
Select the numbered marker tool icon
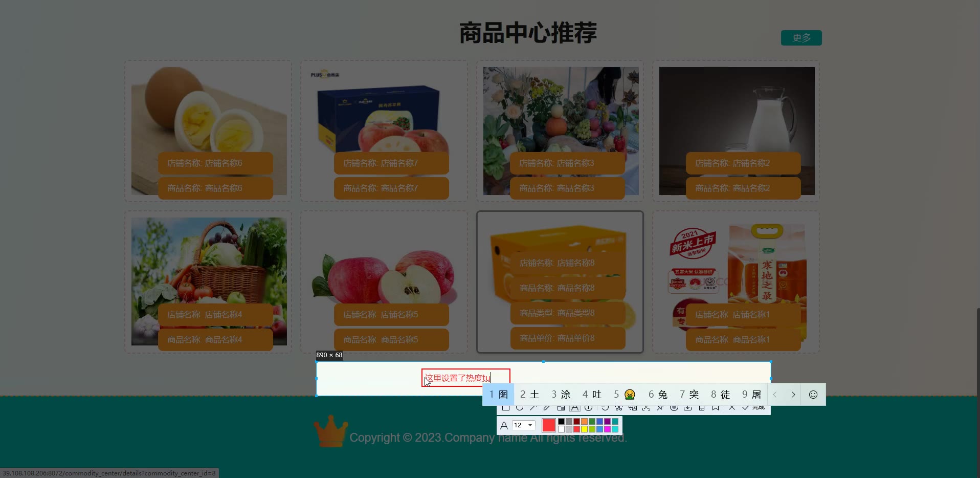tap(589, 408)
